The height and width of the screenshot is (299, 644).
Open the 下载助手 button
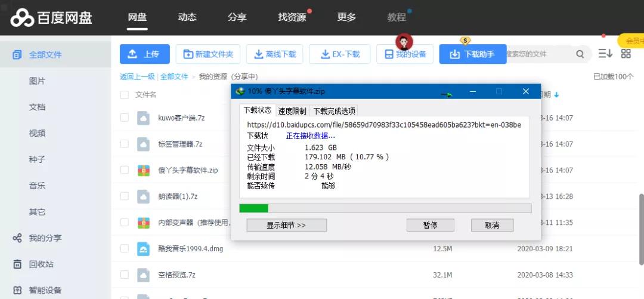click(x=473, y=54)
